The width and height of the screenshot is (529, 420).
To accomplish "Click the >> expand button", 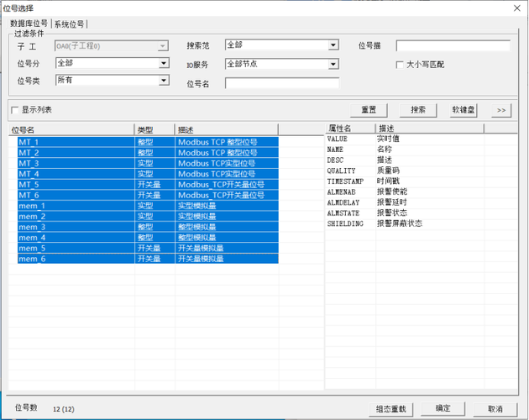I will 501,110.
